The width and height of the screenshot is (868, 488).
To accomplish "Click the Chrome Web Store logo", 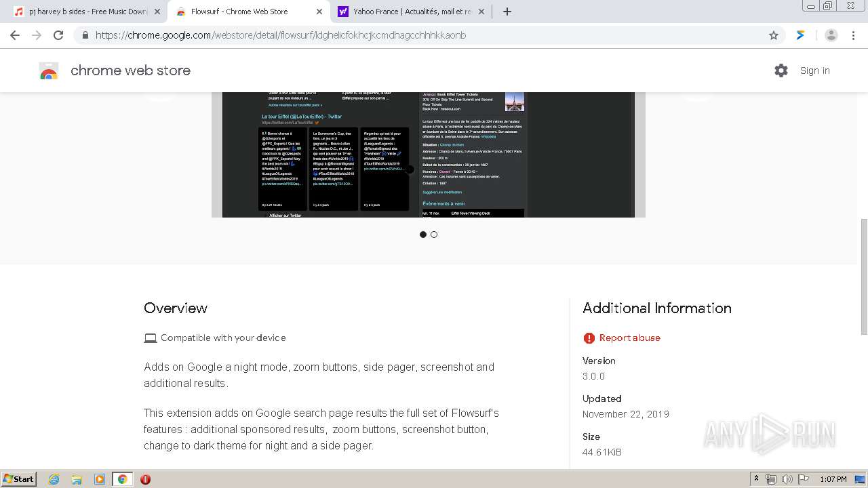I will (49, 70).
